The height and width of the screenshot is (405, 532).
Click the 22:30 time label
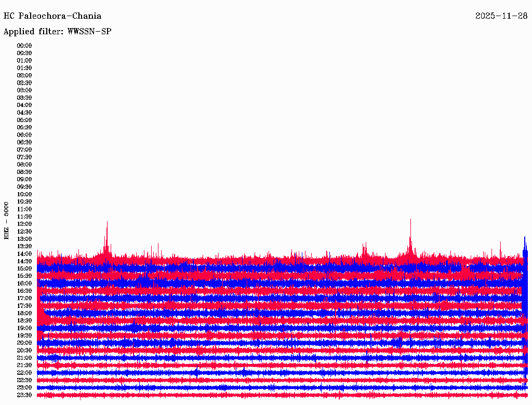click(x=24, y=380)
